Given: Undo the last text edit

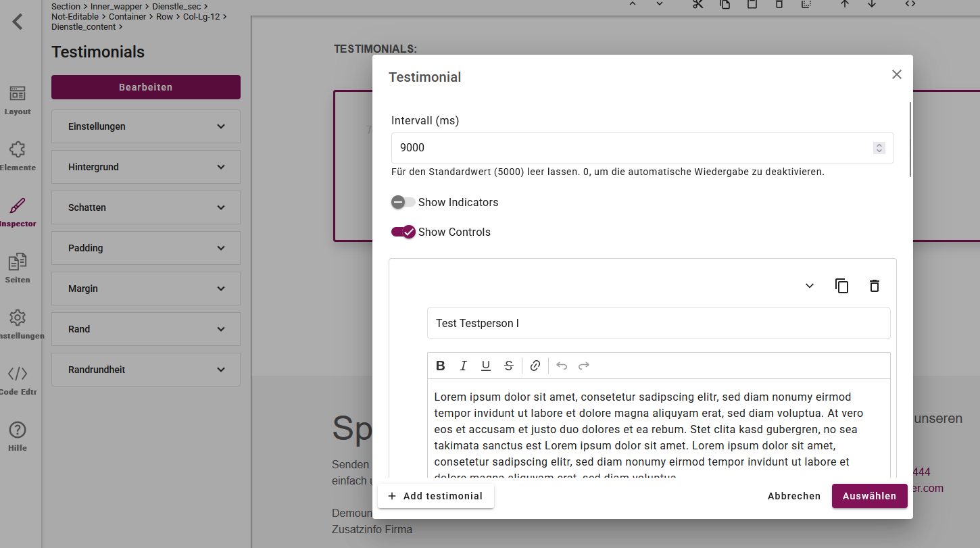Looking at the screenshot, I should 561,366.
